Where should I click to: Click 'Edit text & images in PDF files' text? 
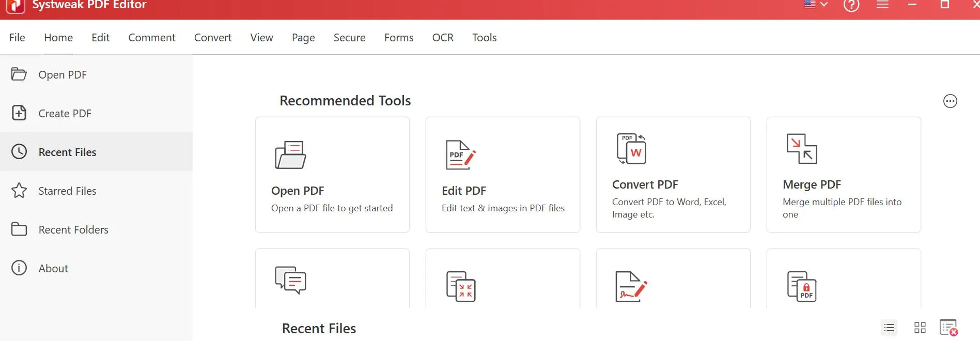(x=503, y=208)
